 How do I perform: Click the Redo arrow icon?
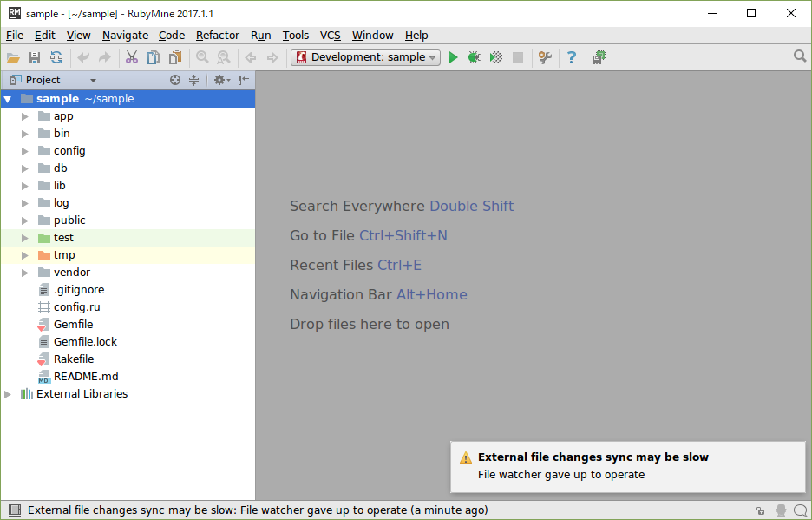pyautogui.click(x=105, y=57)
